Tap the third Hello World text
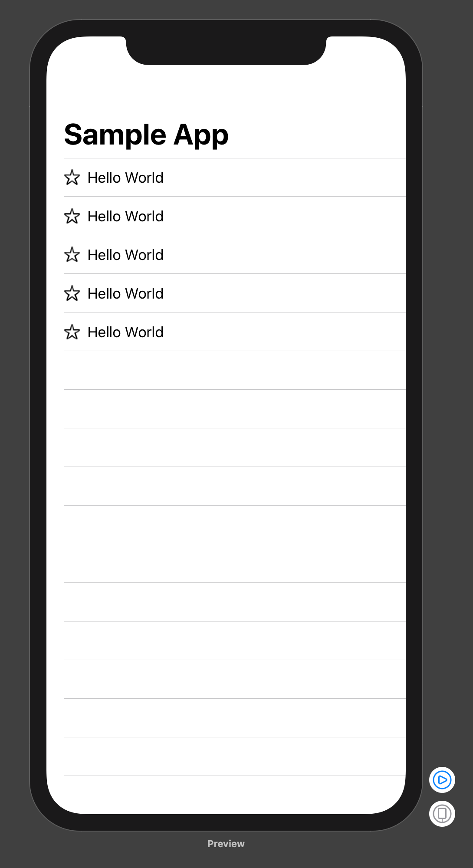473x868 pixels. point(125,255)
